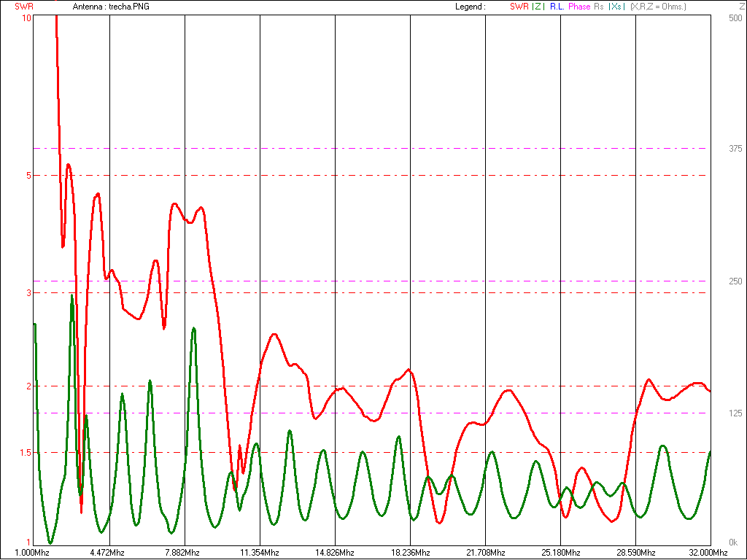
Task: Click the |Xs| legend entry
Action: point(617,7)
